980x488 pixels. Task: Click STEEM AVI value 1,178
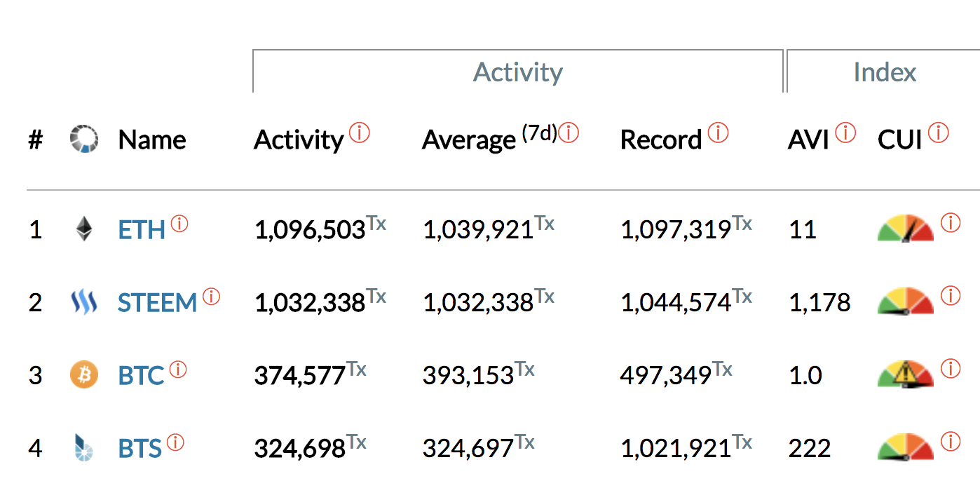(x=819, y=303)
